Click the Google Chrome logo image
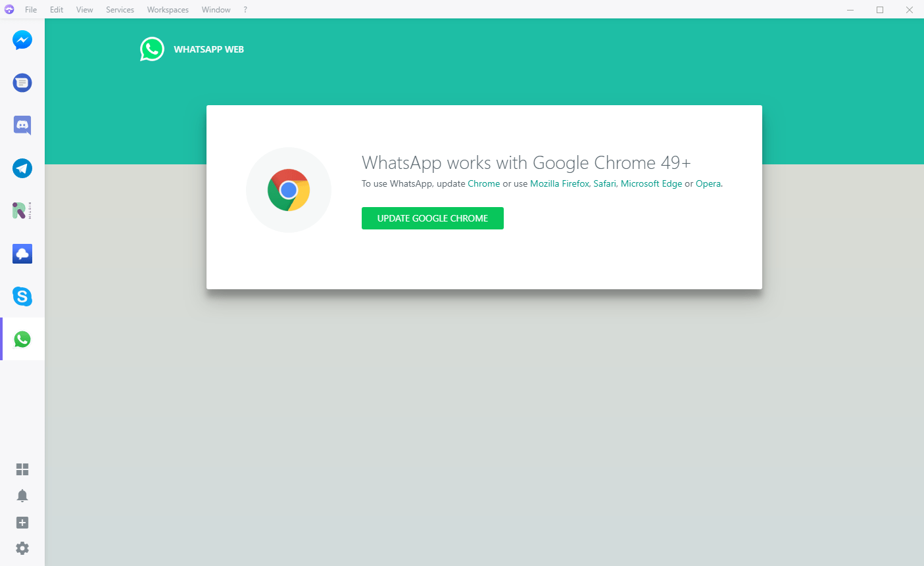The width and height of the screenshot is (924, 566). pyautogui.click(x=289, y=190)
